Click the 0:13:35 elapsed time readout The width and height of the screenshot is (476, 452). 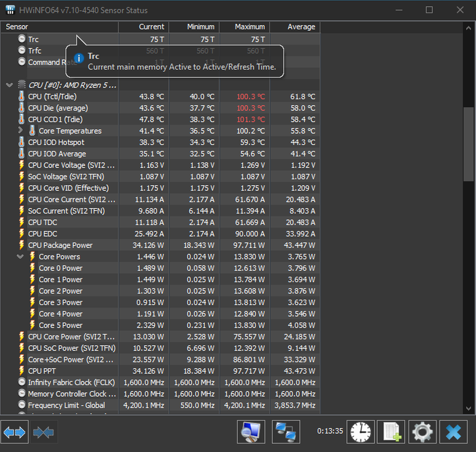pos(330,431)
